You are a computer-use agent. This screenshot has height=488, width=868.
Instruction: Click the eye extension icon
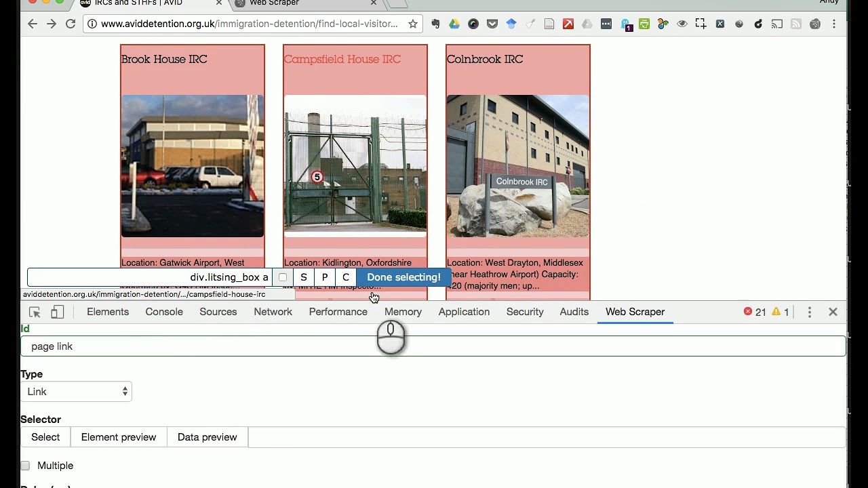(x=682, y=24)
